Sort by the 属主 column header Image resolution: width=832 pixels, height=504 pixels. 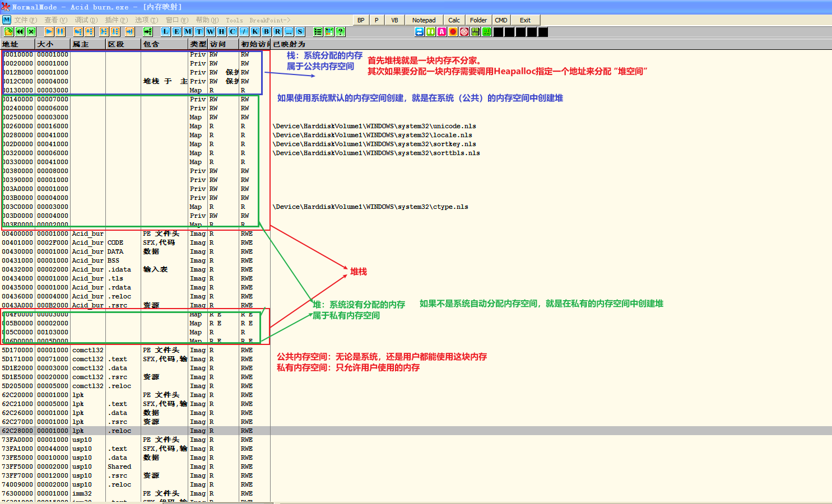click(x=89, y=44)
